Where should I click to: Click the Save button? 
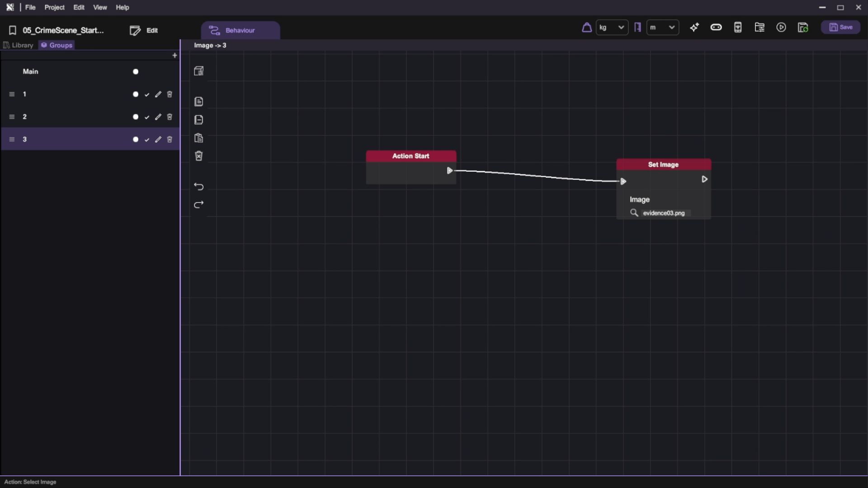[x=840, y=28]
